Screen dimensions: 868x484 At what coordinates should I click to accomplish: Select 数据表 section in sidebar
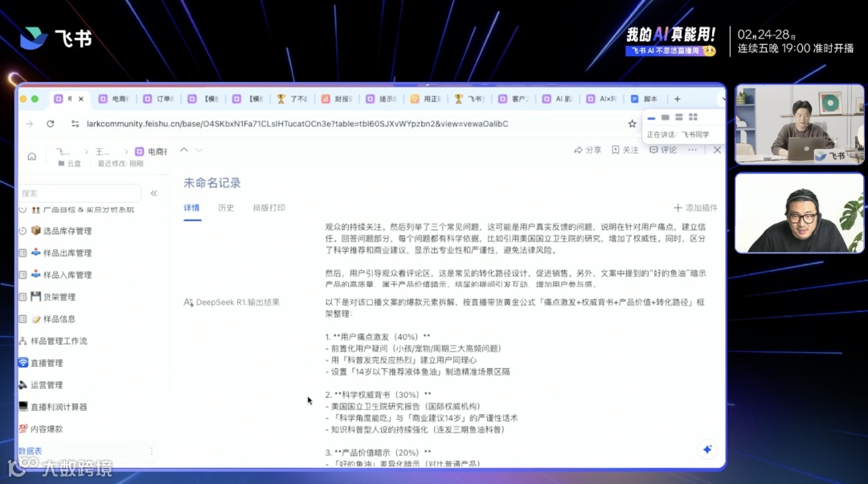coord(31,451)
